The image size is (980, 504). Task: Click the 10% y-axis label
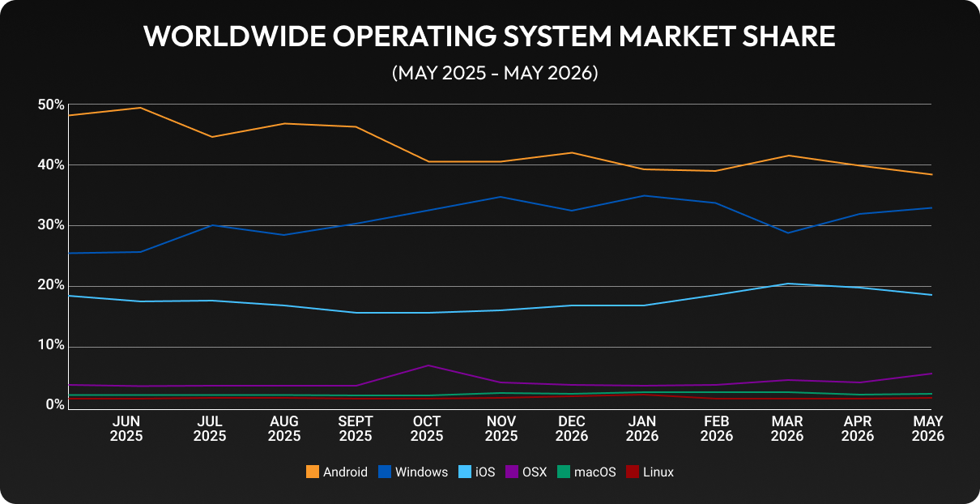pos(50,345)
